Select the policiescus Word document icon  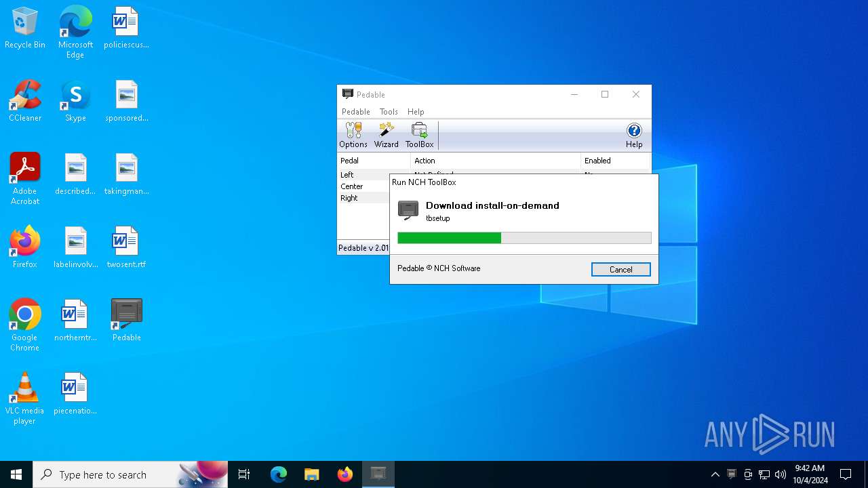coord(126,28)
